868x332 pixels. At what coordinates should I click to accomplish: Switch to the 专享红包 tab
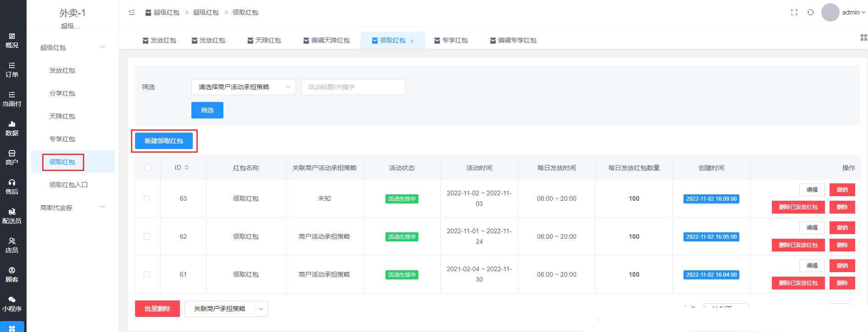pos(451,40)
